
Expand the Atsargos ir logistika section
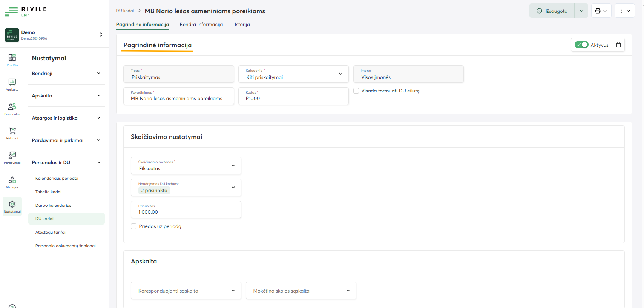coord(66,118)
